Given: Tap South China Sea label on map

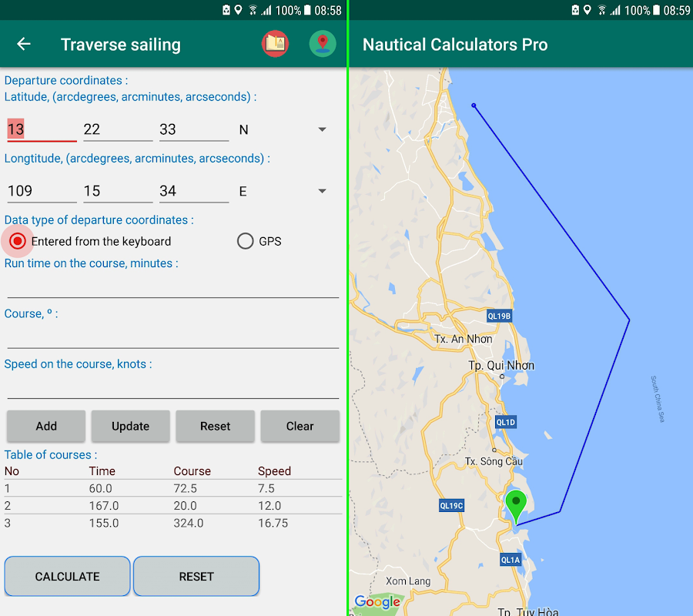Looking at the screenshot, I should tap(658, 399).
